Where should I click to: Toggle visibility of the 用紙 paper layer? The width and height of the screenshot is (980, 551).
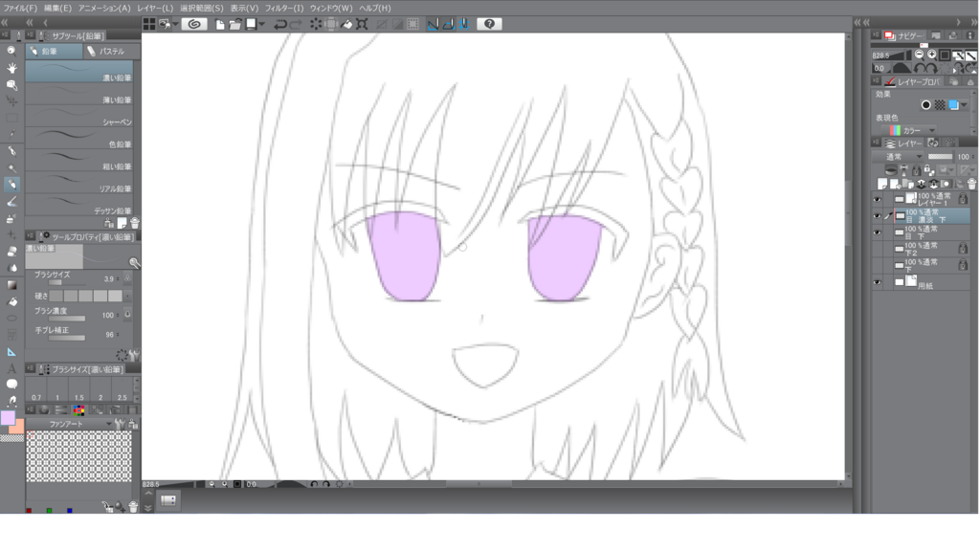877,282
